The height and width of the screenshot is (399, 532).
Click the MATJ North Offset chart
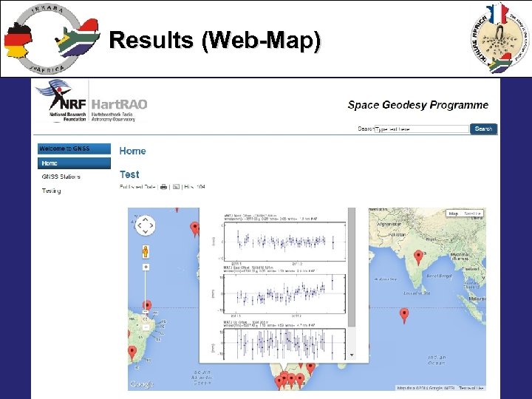pos(284,242)
